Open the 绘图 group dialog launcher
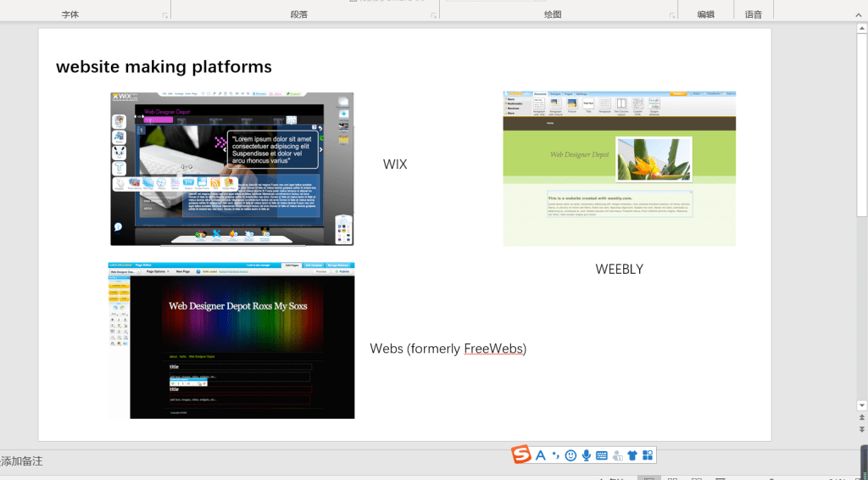868x480 pixels. point(670,15)
